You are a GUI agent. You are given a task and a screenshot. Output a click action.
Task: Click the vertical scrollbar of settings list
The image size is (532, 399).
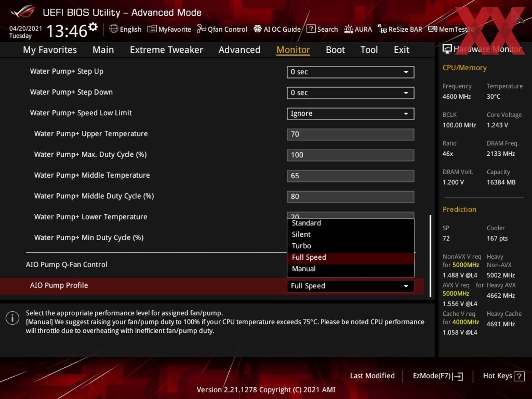pyautogui.click(x=431, y=256)
